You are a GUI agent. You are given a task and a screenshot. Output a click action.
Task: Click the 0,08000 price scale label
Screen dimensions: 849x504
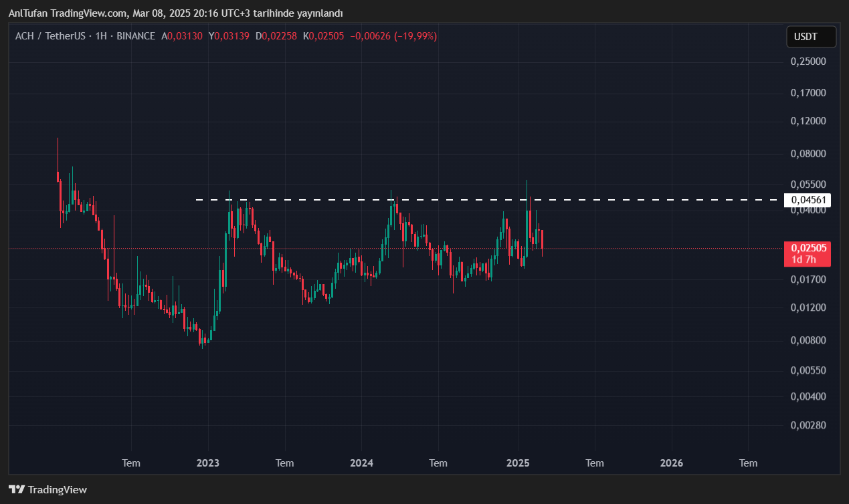(x=808, y=153)
